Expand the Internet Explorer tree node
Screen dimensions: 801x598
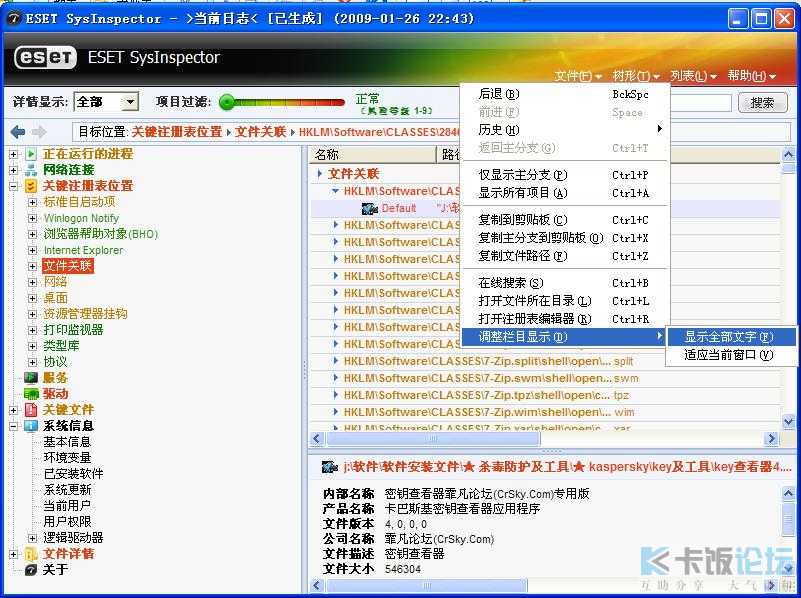(33, 250)
